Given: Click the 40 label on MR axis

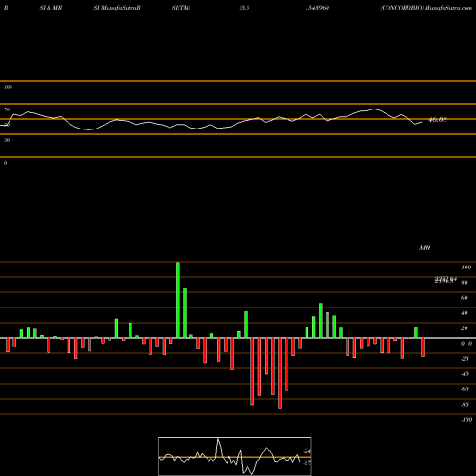Looking at the screenshot, I should tap(465, 313).
